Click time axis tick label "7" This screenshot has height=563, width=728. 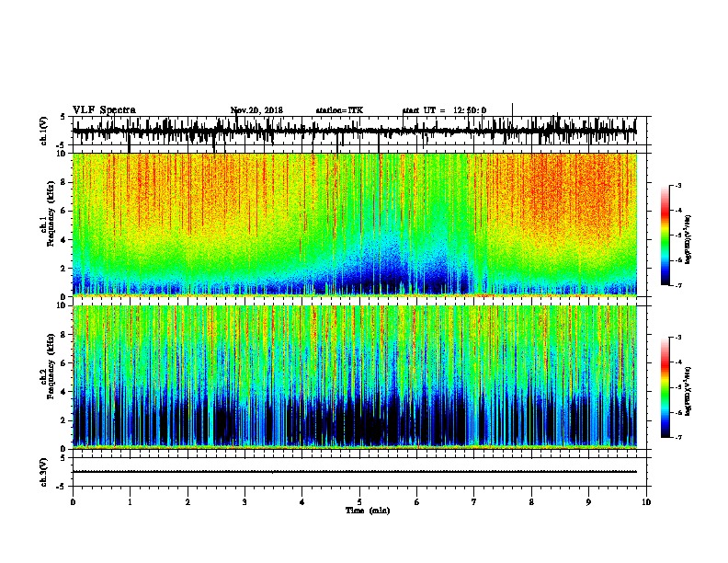[474, 501]
